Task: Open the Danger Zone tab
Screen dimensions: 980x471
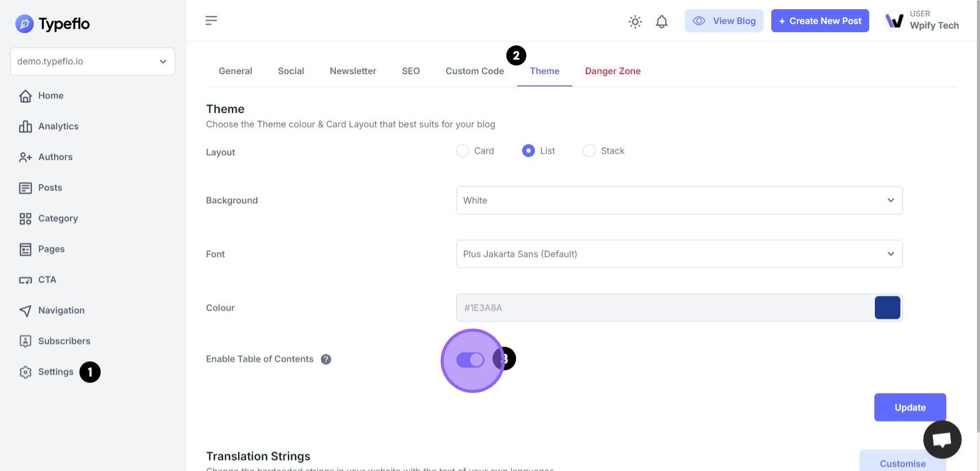Action: coord(612,71)
